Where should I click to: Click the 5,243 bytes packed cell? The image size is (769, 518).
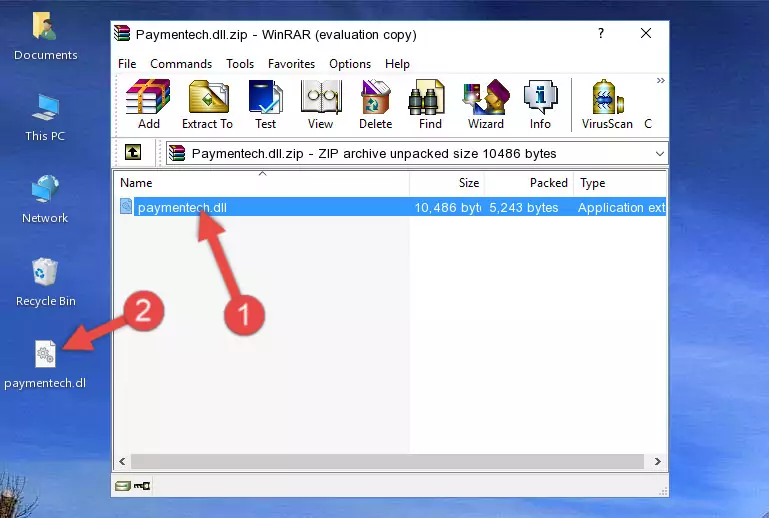[x=523, y=207]
